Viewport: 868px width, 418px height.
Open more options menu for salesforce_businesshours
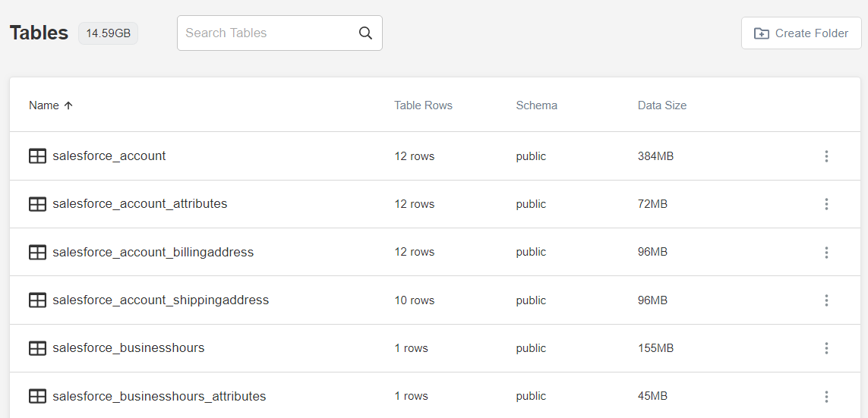click(826, 348)
